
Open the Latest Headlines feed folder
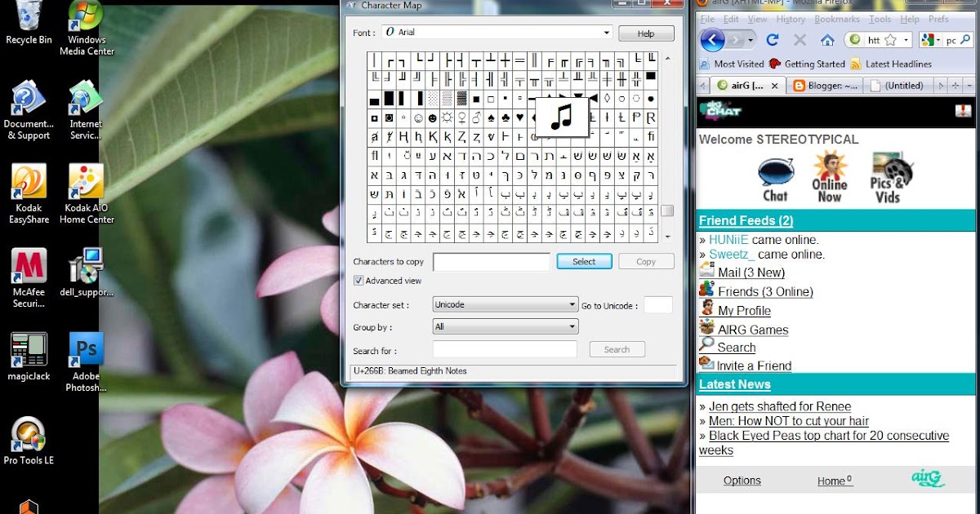click(891, 64)
